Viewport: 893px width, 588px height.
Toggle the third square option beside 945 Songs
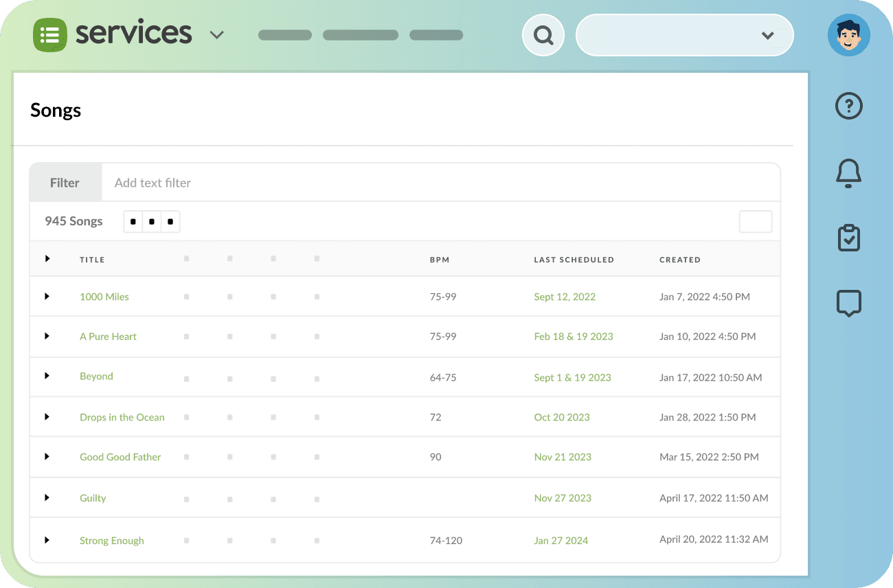[x=170, y=221]
